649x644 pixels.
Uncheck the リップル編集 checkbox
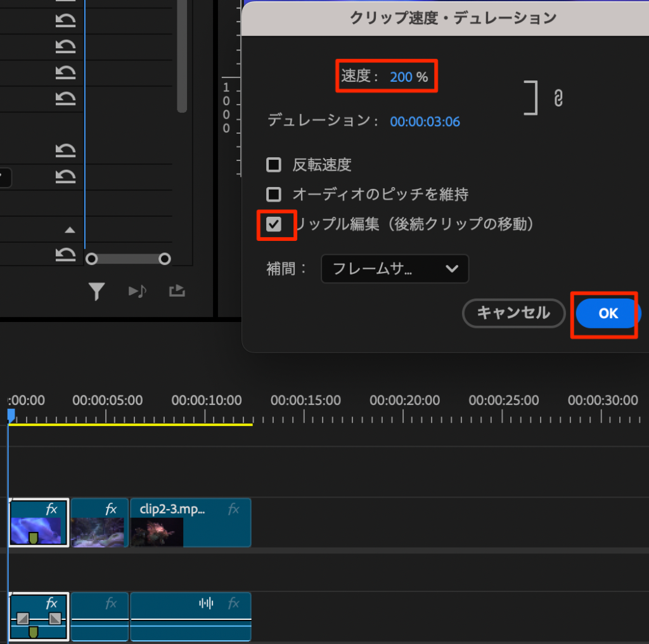(274, 224)
